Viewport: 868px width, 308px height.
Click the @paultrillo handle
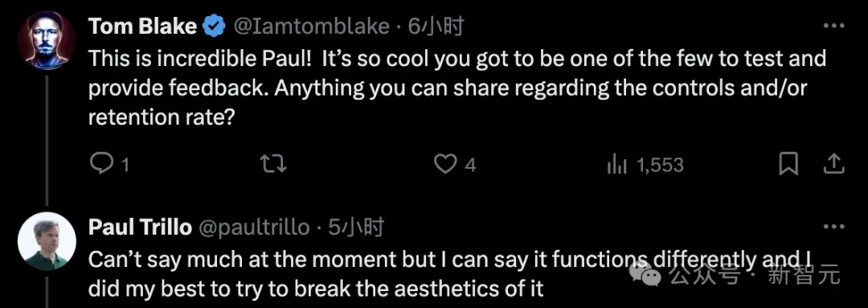click(253, 228)
